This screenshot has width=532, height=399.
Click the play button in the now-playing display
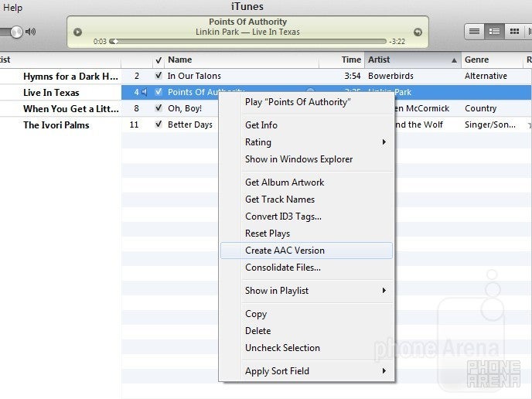pyautogui.click(x=77, y=32)
